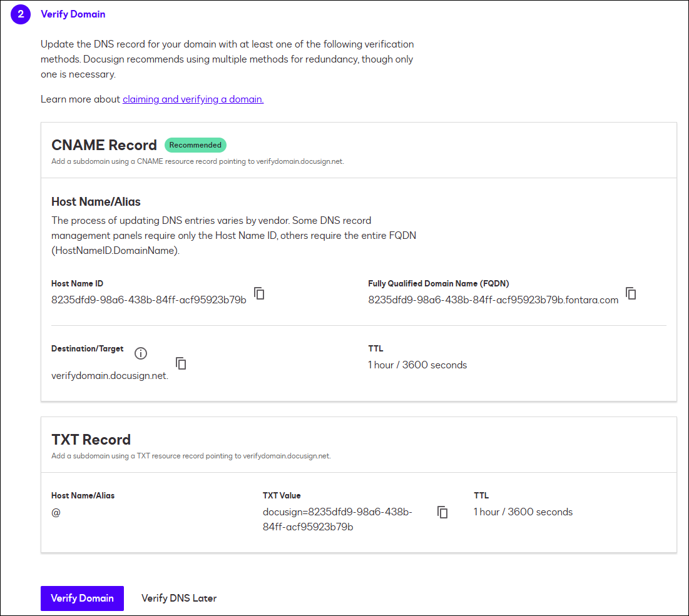
Task: Click the Recommended badge on CNAME Record
Action: click(195, 144)
